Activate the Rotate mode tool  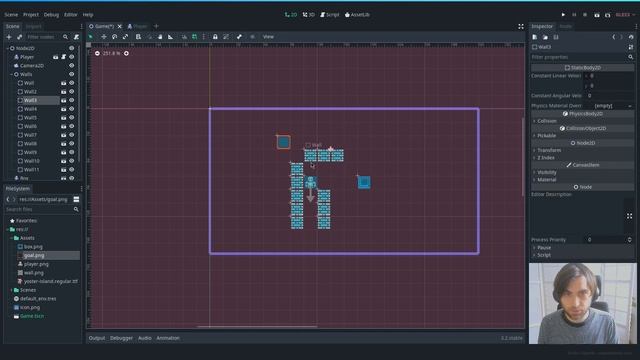pos(115,37)
